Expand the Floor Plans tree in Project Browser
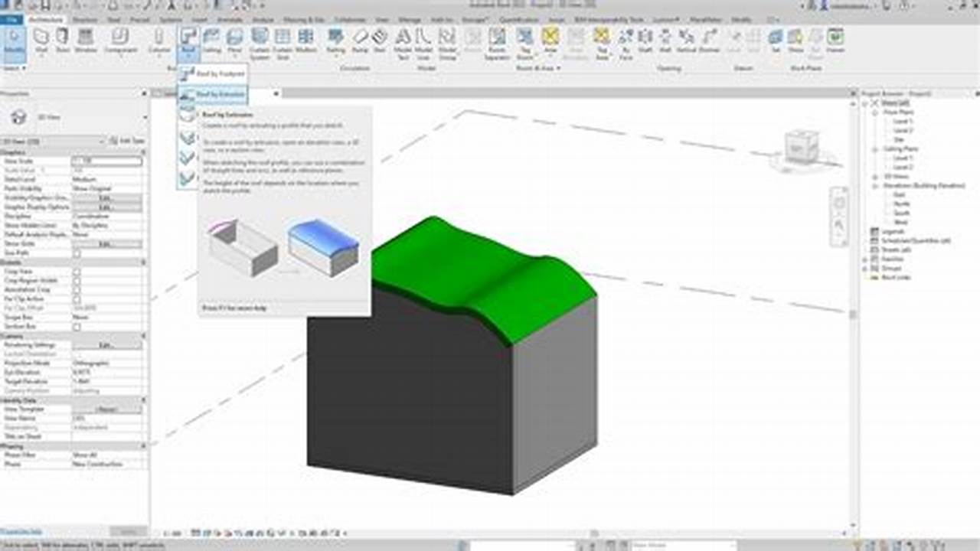 point(874,112)
